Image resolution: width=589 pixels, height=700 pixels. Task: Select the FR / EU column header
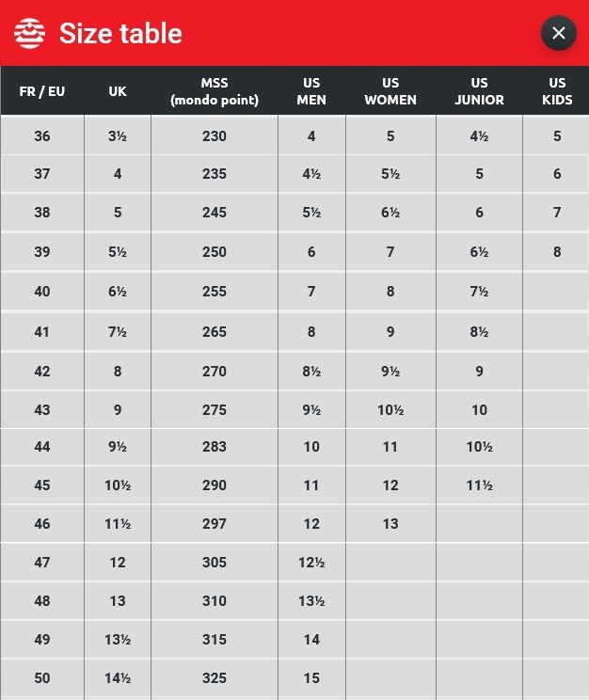(x=42, y=91)
